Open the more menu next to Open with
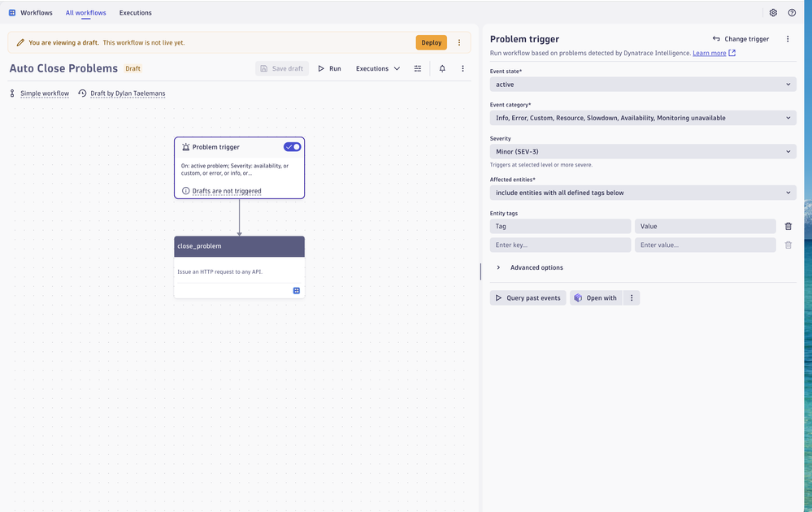 pyautogui.click(x=632, y=297)
